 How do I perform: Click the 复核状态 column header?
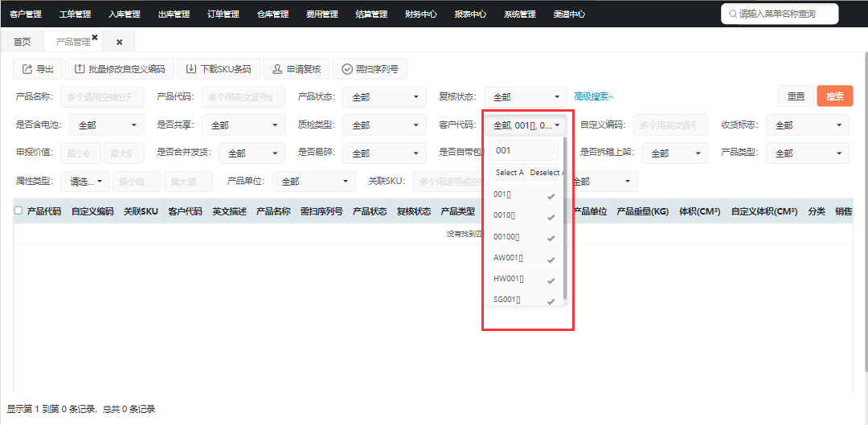tap(414, 210)
